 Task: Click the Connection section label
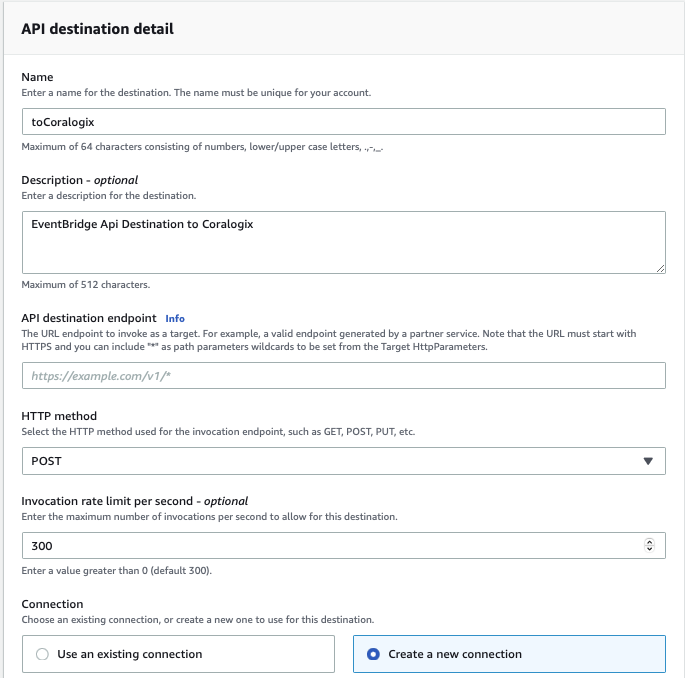(x=52, y=604)
